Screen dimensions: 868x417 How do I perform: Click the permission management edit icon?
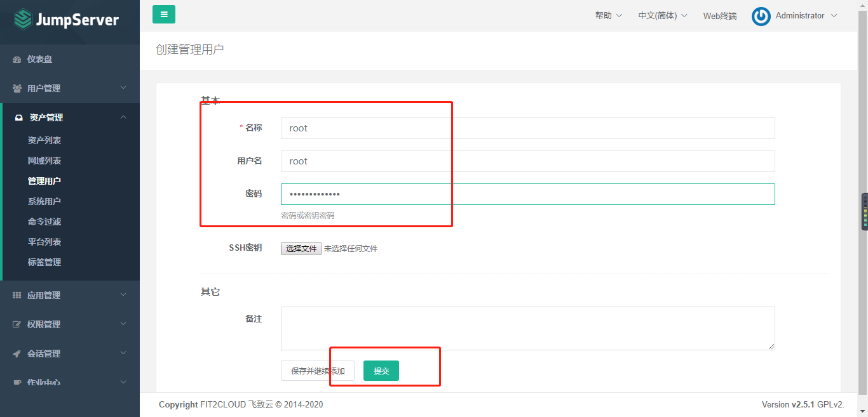pyautogui.click(x=17, y=324)
